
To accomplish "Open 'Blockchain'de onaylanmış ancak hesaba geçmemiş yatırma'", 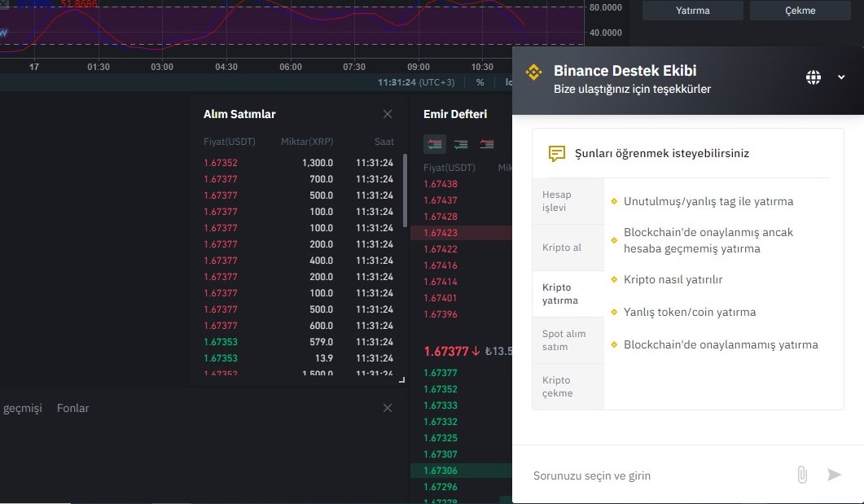I will (708, 240).
